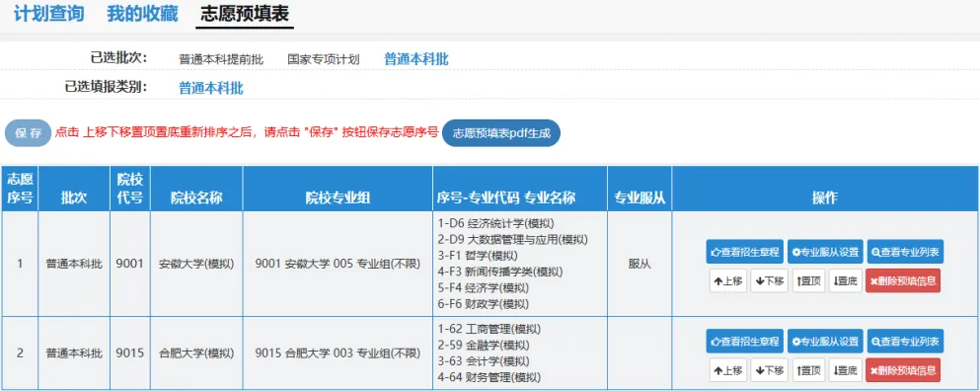
Task: Open 专业服从设置 for 合肥大学 row
Action: pyautogui.click(x=825, y=341)
